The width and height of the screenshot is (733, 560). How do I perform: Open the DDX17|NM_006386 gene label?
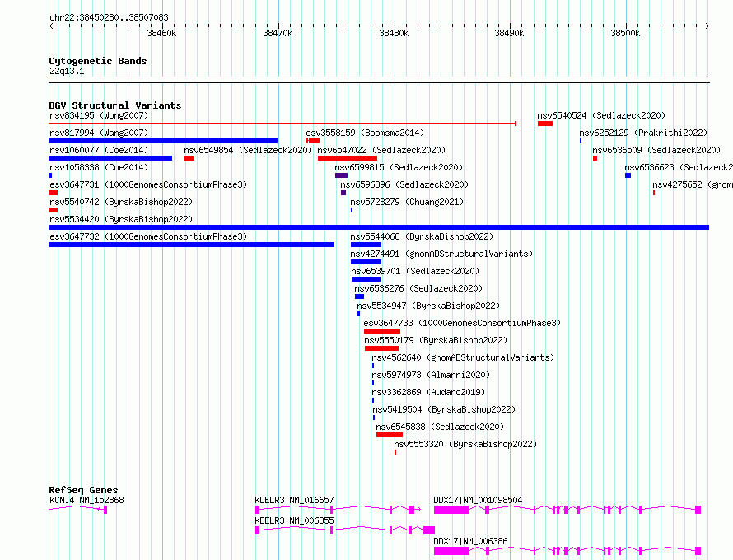click(470, 541)
